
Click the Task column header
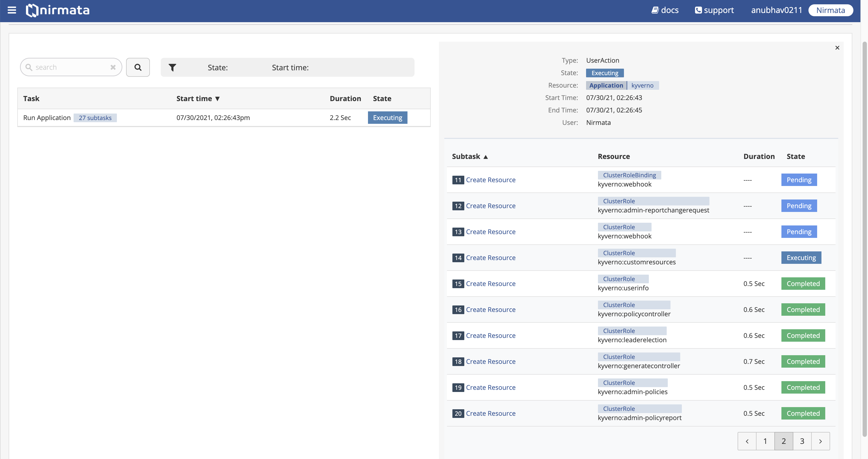pos(31,99)
